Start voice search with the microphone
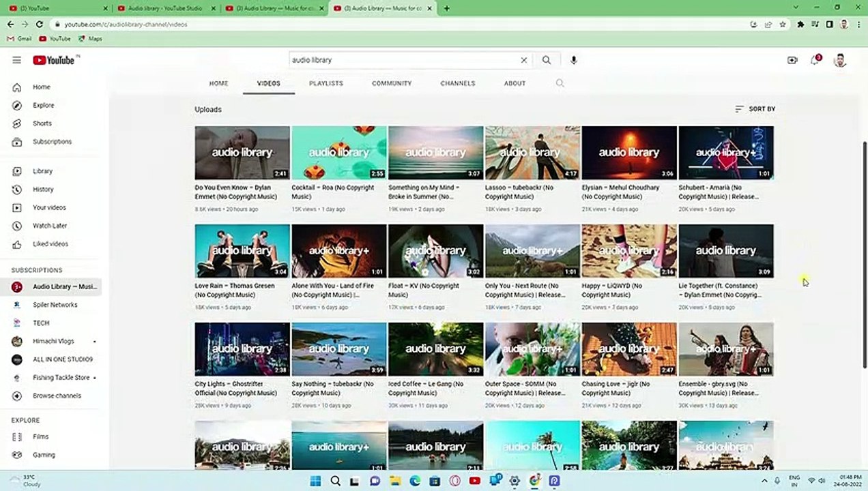The image size is (868, 491). 573,60
